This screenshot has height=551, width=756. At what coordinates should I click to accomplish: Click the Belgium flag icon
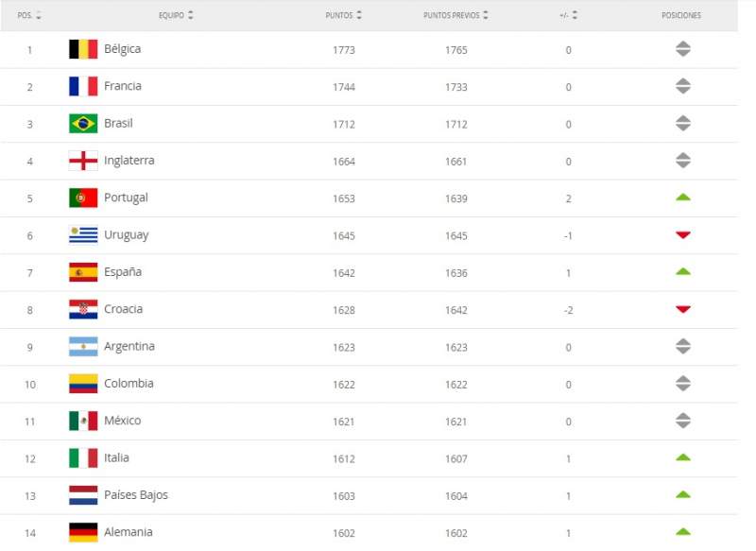(x=83, y=49)
